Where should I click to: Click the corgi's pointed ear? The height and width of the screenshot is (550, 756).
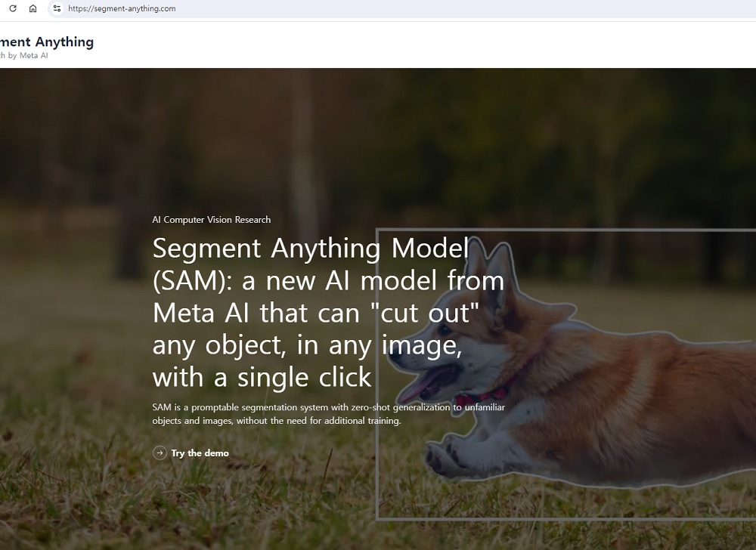tap(499, 264)
